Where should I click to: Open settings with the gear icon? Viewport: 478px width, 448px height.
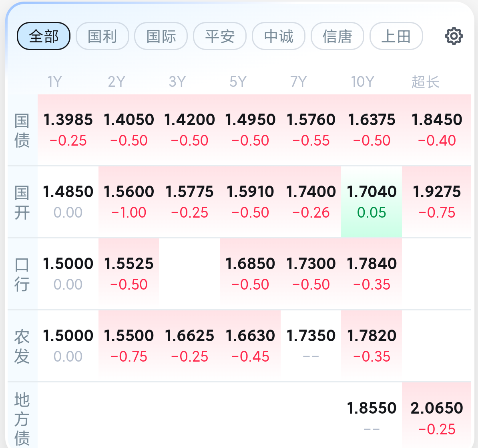click(x=454, y=36)
